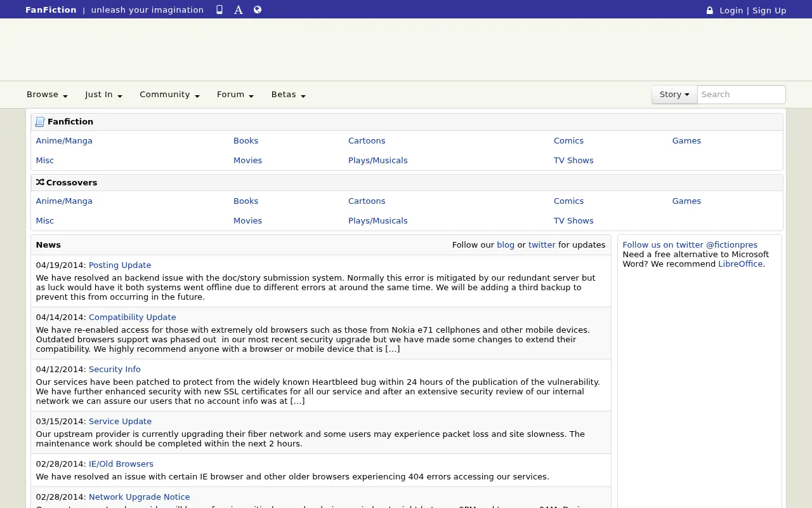Image resolution: width=812 pixels, height=508 pixels.
Task: Open Crossovers Games category
Action: (x=686, y=201)
